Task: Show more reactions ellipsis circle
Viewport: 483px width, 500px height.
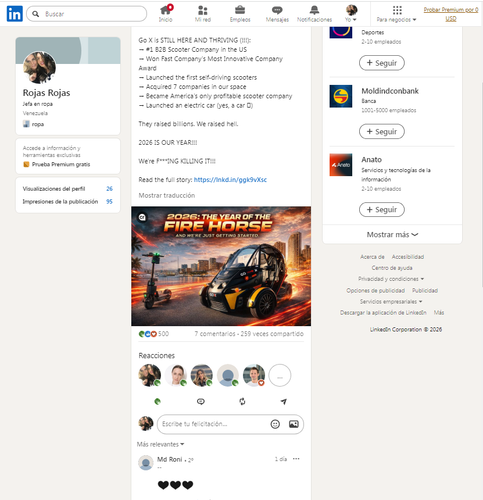Action: point(280,375)
